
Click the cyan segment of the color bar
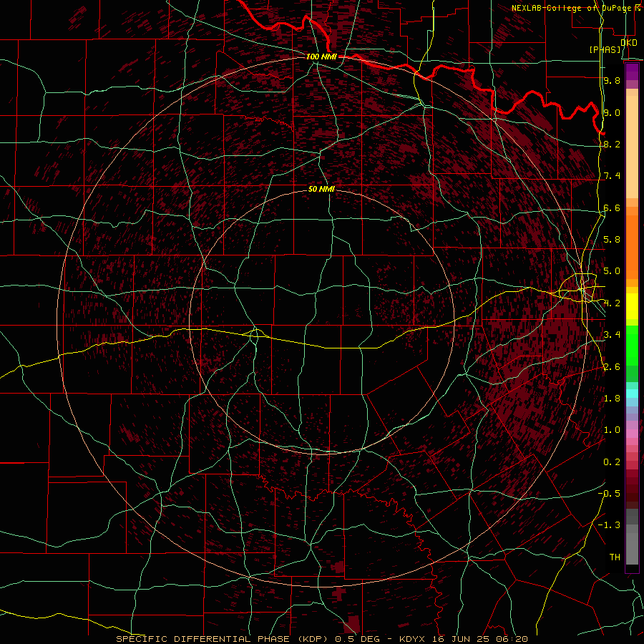point(632,394)
